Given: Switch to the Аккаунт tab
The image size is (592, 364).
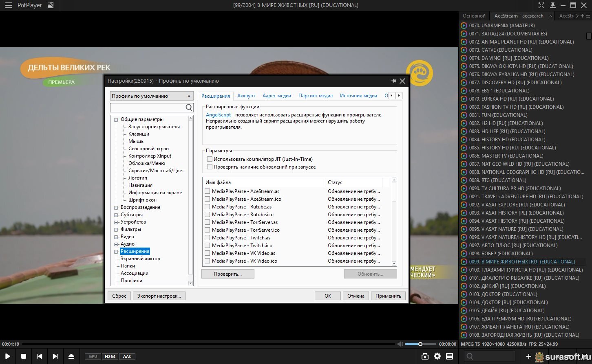Looking at the screenshot, I should (x=246, y=96).
